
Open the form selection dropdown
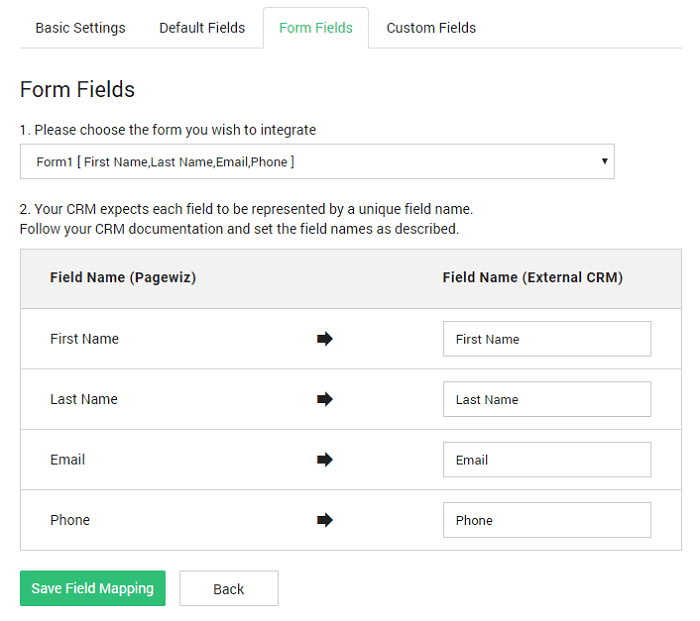tap(317, 161)
